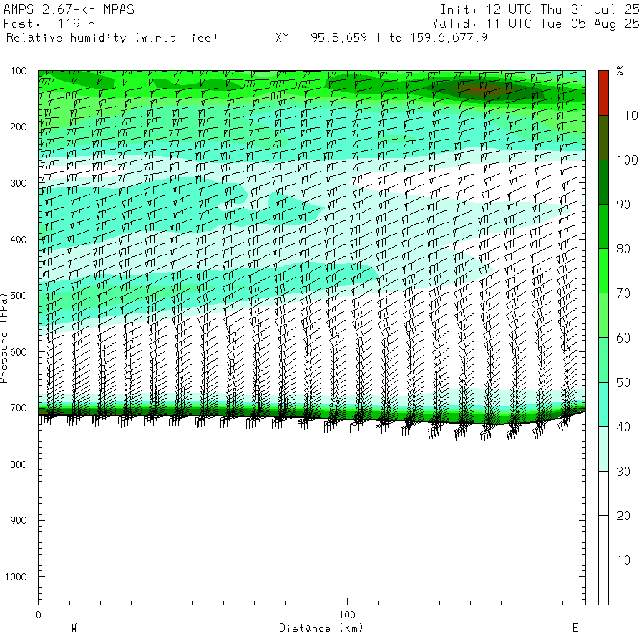Click the '300' pressure axis label
This screenshot has width=644, height=644.
pyautogui.click(x=19, y=183)
